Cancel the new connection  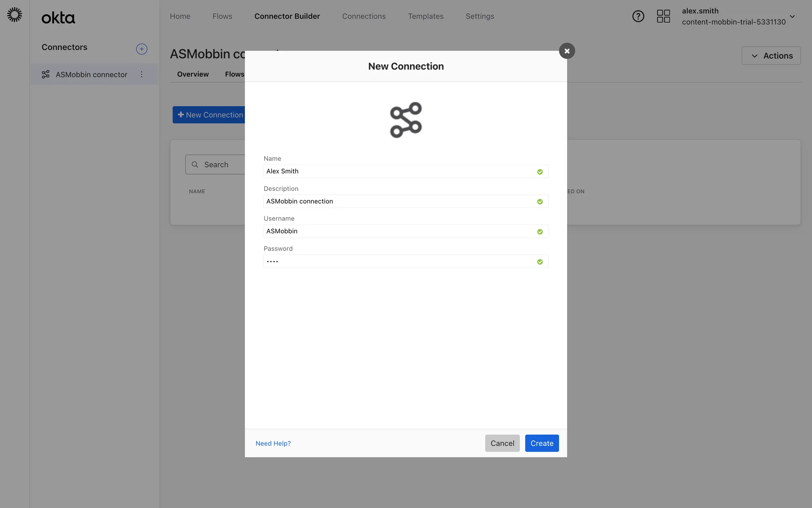[502, 443]
